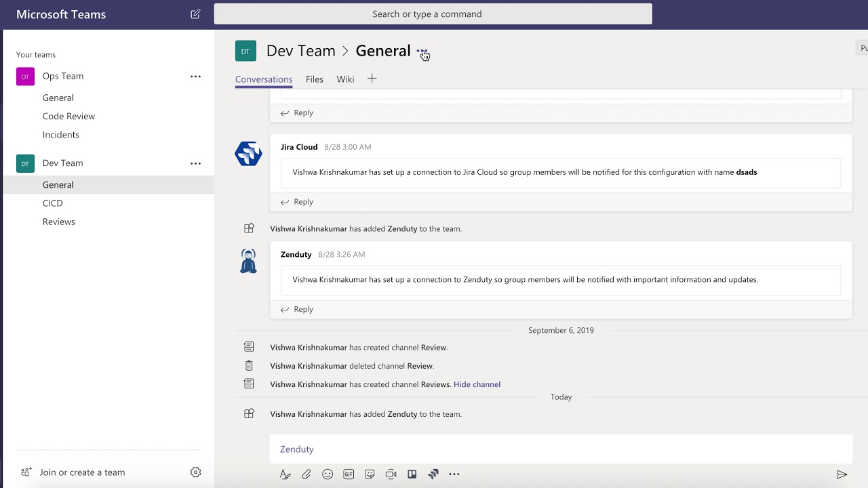Click Reply on the topmost partial message
Image resolution: width=868 pixels, height=488 pixels.
[296, 113]
